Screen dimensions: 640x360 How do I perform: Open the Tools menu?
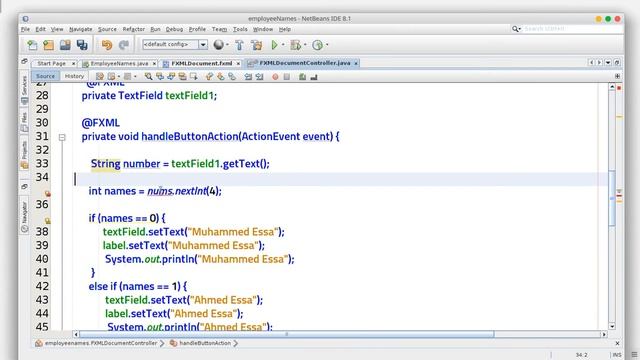tap(240, 29)
